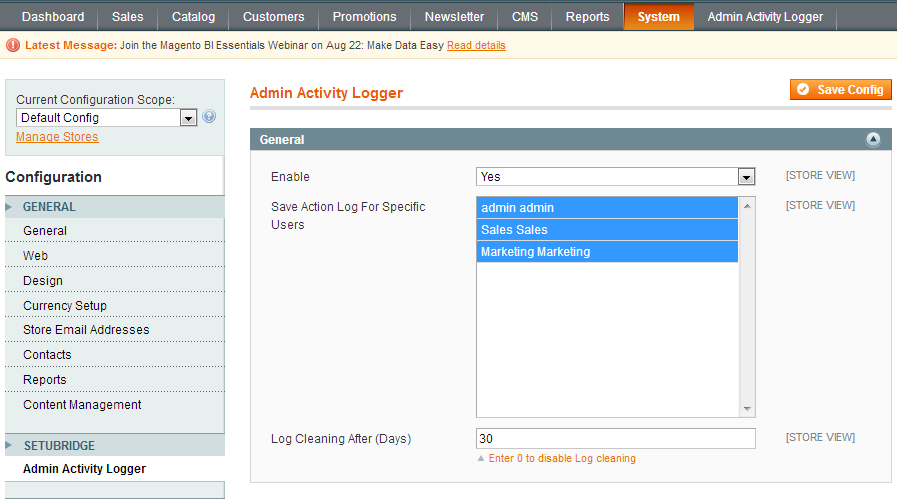Click the help icon beside scope dropdown
This screenshot has height=499, width=897.
[x=209, y=117]
